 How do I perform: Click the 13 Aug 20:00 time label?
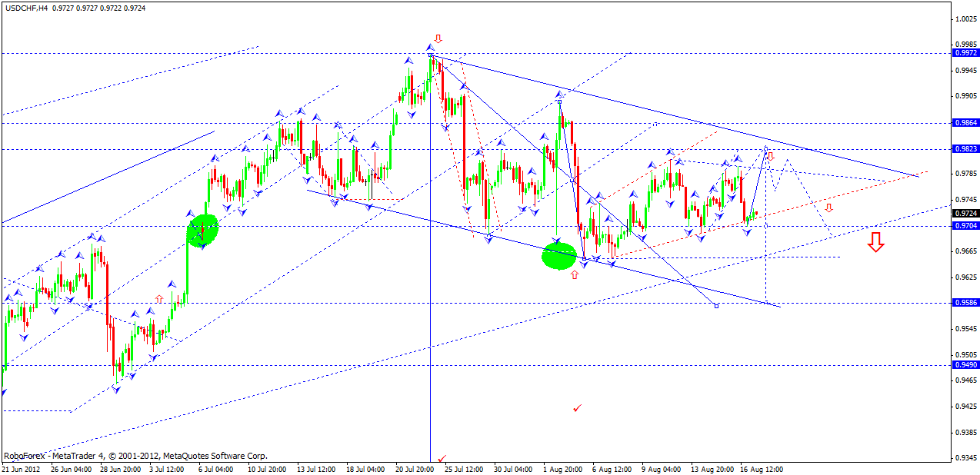pyautogui.click(x=711, y=469)
